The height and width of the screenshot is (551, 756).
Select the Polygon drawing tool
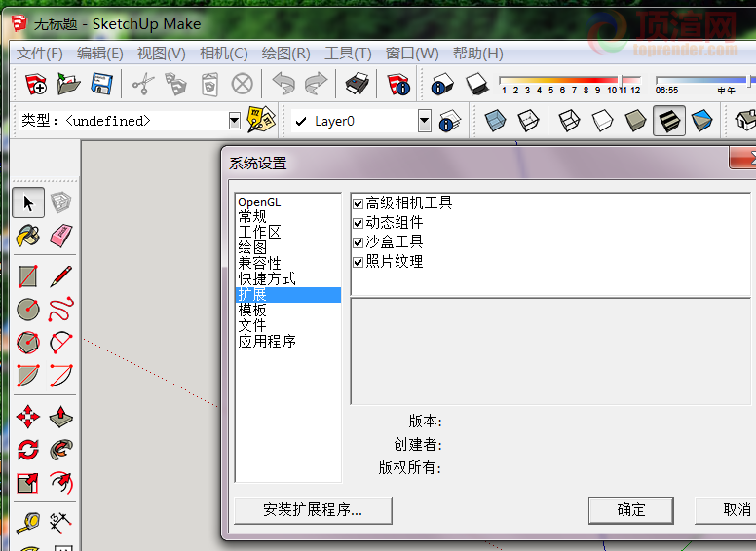point(28,343)
